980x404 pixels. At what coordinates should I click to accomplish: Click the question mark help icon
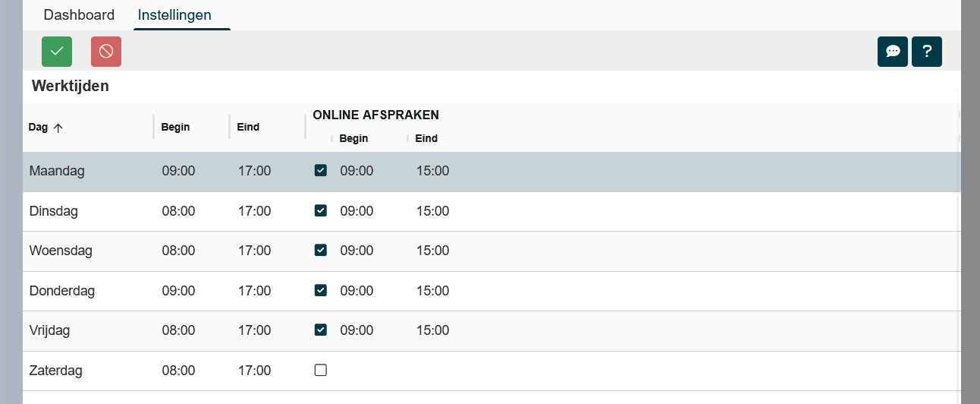click(x=927, y=52)
